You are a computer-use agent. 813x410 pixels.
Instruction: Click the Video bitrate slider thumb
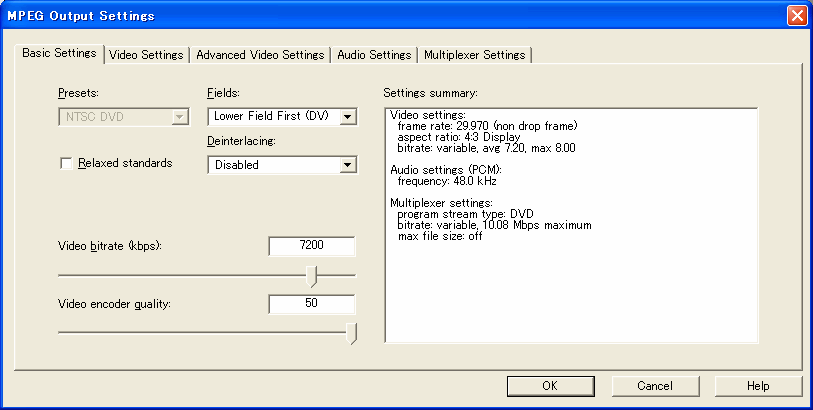312,276
